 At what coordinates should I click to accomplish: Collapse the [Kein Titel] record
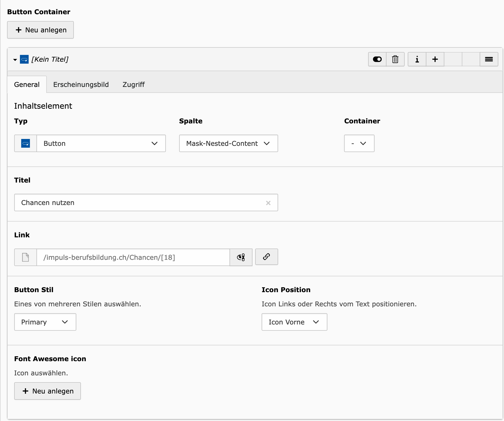click(x=15, y=60)
